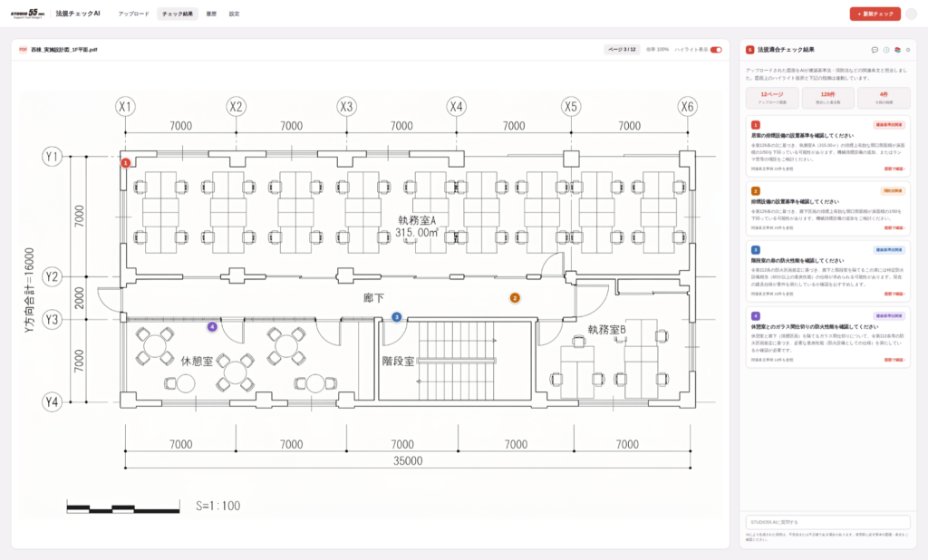Click 図面で確認 link in finding 4 card
The height and width of the screenshot is (560, 928).
[x=894, y=360]
